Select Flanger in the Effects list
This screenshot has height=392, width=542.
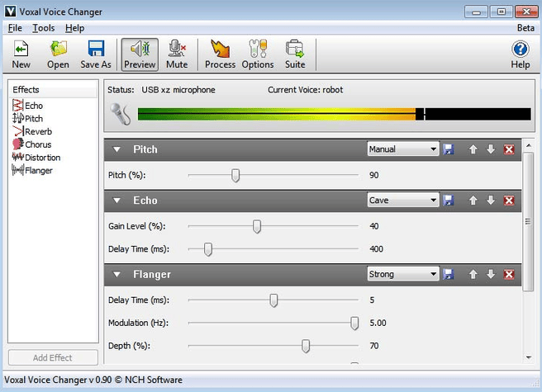point(32,170)
